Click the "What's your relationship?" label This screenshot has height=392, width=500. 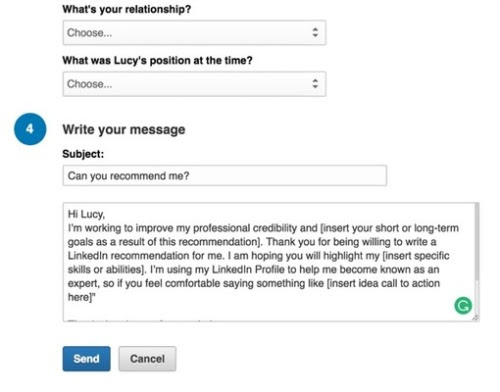(127, 9)
